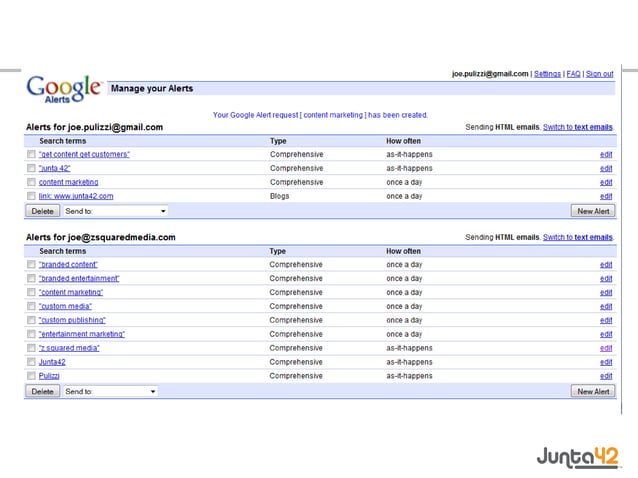Edit the "junta 42" alert

(x=606, y=168)
